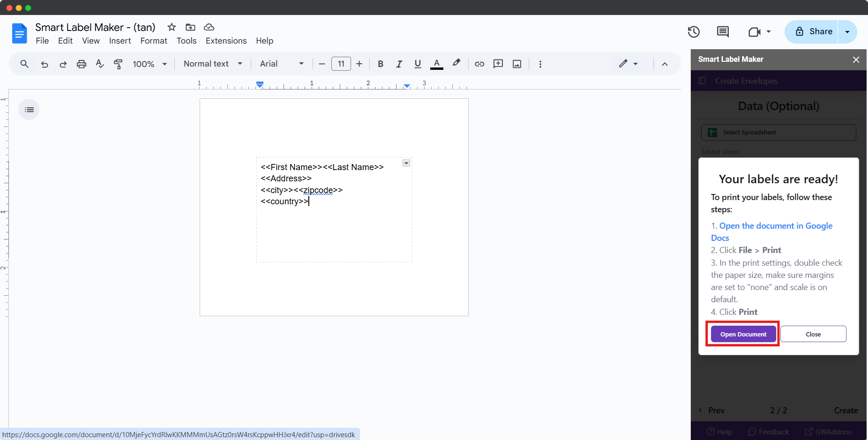The image size is (868, 440).
Task: Click the Move to folder icon
Action: point(190,27)
